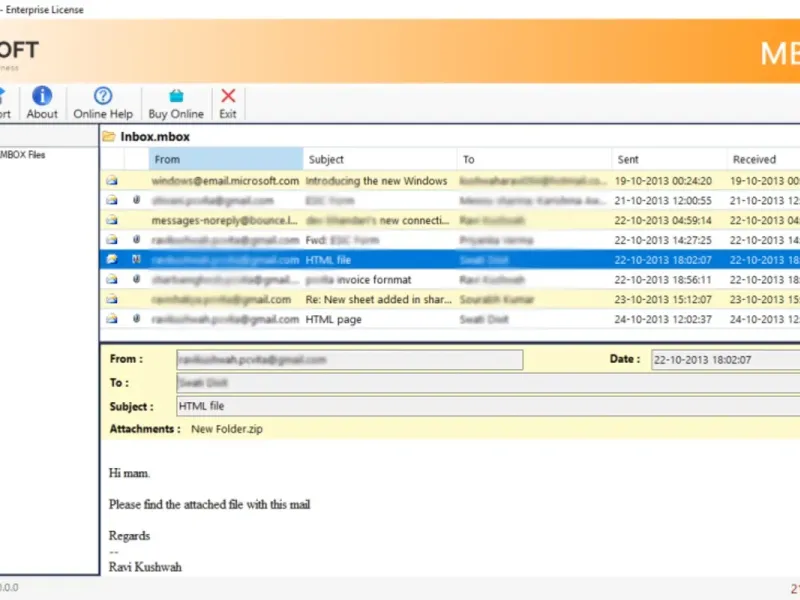800x600 pixels.
Task: Open the New Folder.zip attachment
Action: (227, 429)
